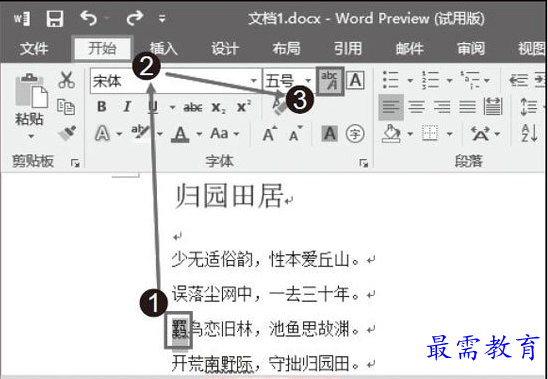This screenshot has height=379, width=548.
Task: Toggle superscript formatting
Action: 244,106
